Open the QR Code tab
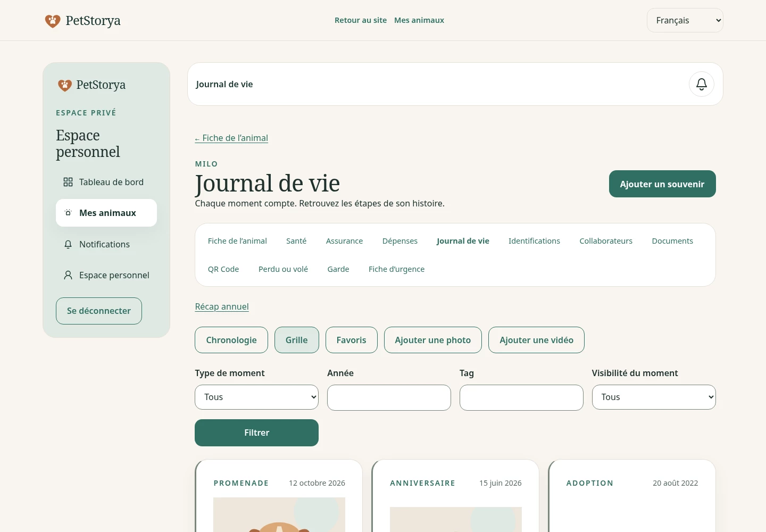This screenshot has width=766, height=532. coord(223,269)
